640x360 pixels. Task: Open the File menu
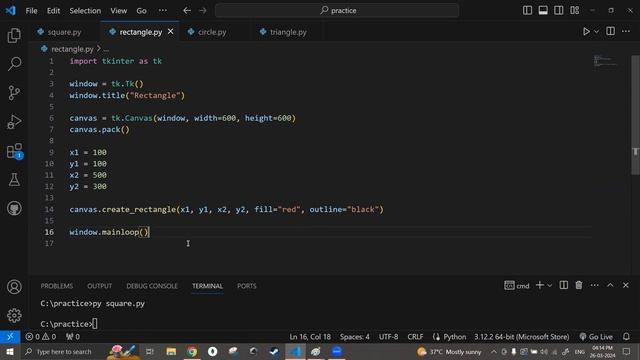(31, 11)
